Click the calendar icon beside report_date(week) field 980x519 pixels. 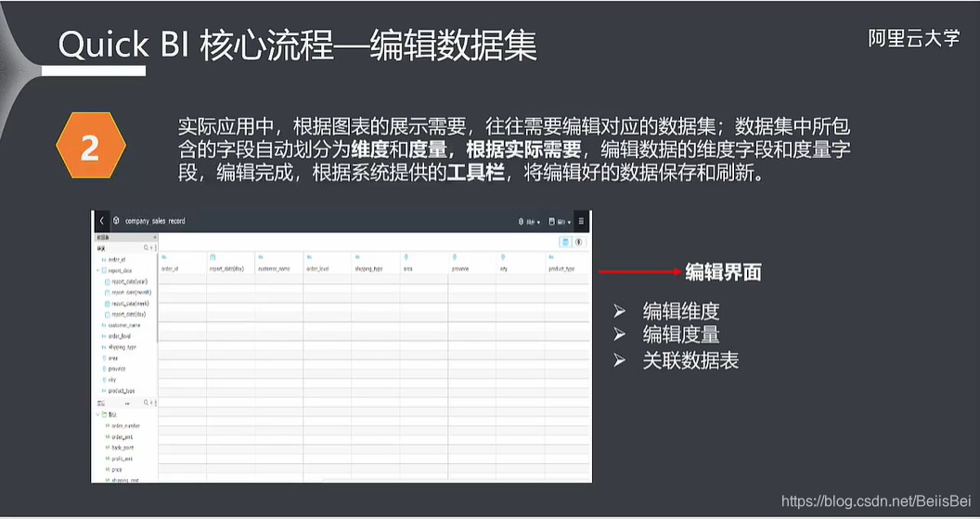coord(108,304)
